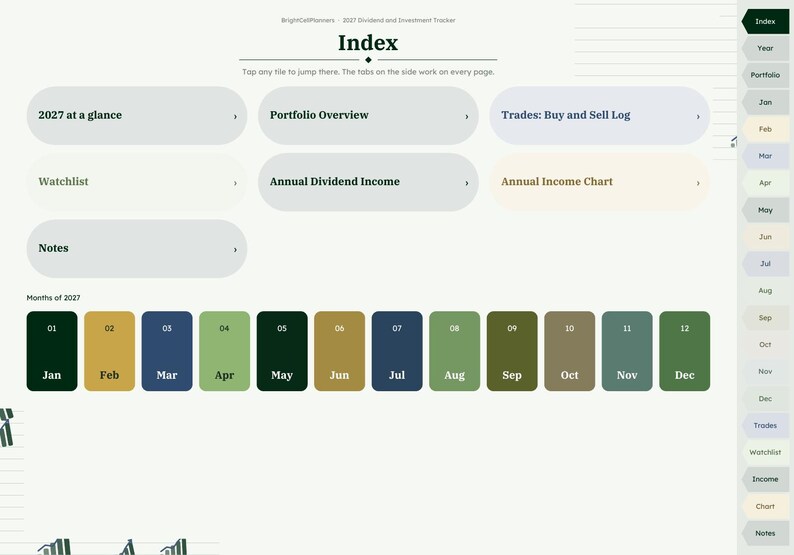Screen dimensions: 794x555
Task: Select the Dec side tab
Action: (x=765, y=399)
